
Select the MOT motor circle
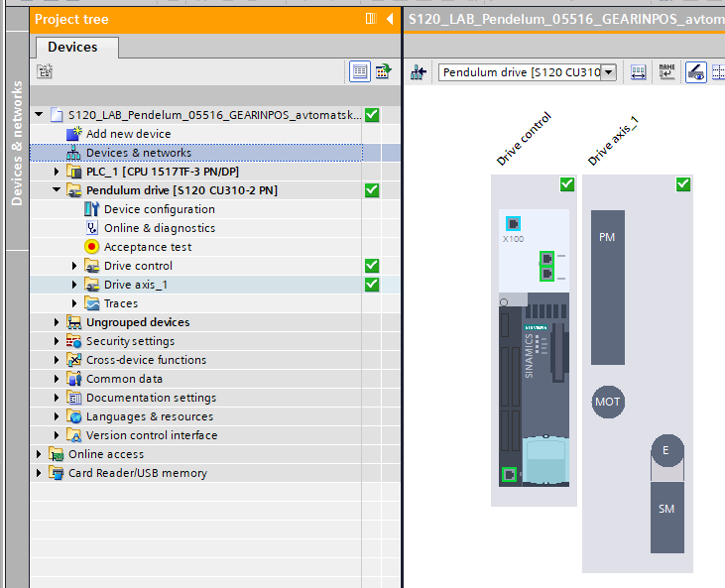[x=608, y=402]
